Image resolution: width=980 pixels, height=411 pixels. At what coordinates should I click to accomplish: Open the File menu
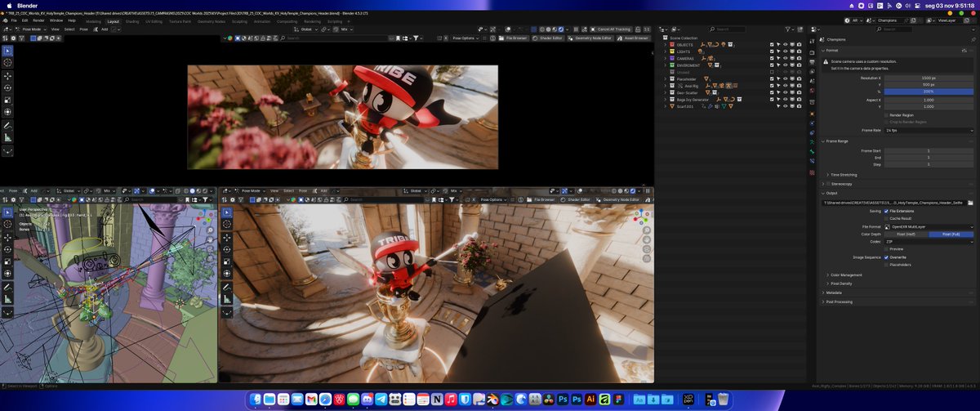(x=14, y=20)
